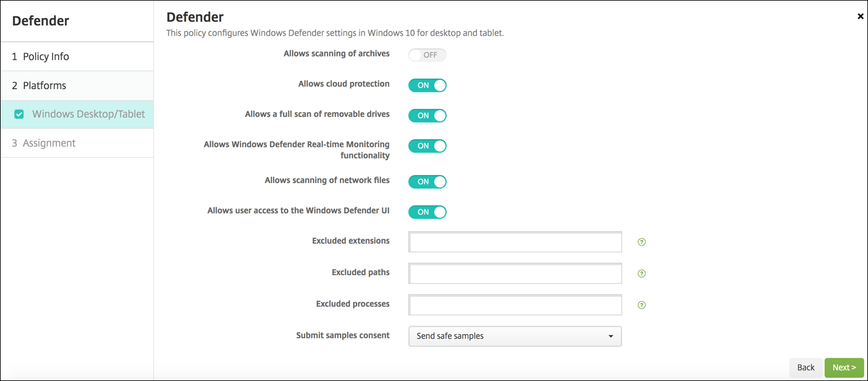
Task: Switch off Windows Defender Real-time Monitoring
Action: point(427,146)
